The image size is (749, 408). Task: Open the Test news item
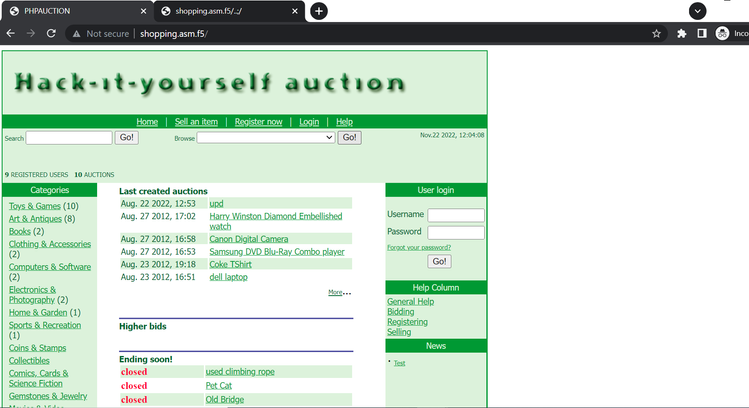399,363
